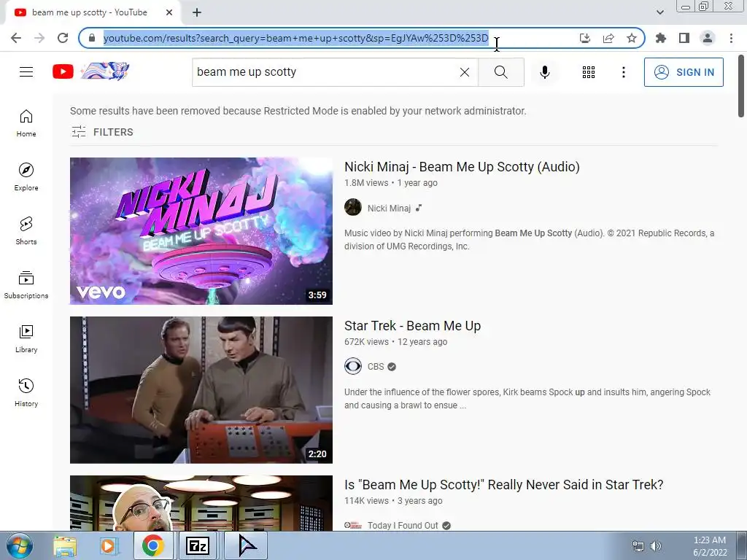
Task: Start voice search with the microphone
Action: click(x=544, y=72)
